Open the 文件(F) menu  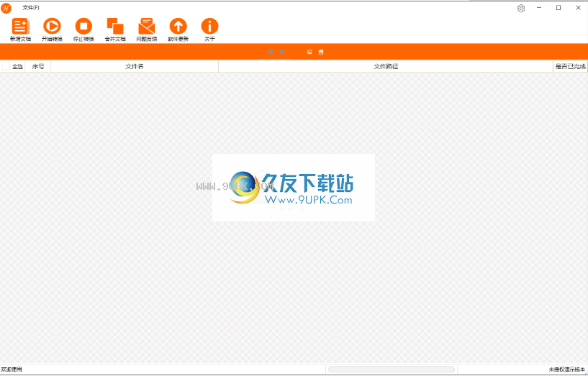pyautogui.click(x=31, y=8)
